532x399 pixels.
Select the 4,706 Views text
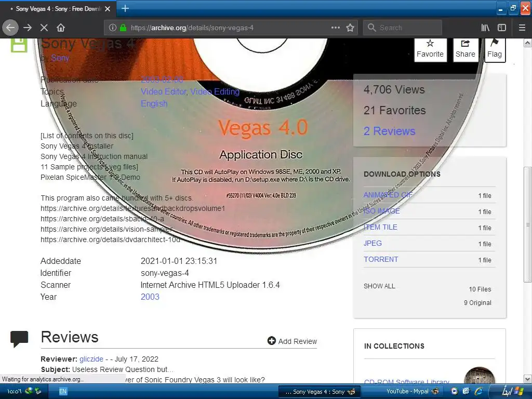pos(394,89)
